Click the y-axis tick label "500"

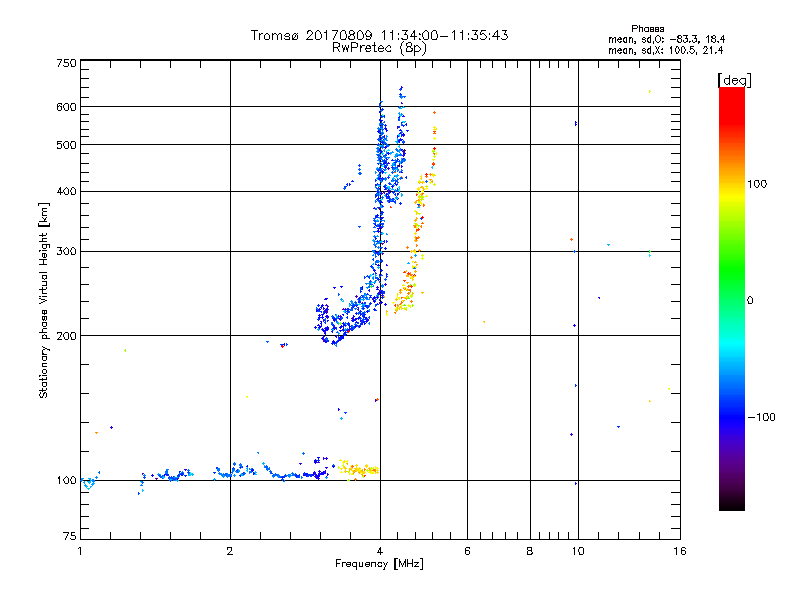[x=66, y=145]
